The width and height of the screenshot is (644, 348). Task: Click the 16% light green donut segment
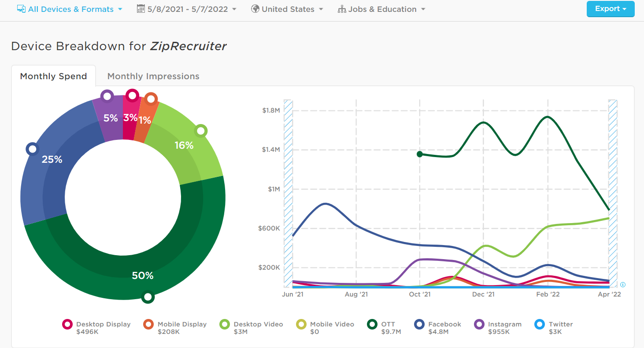(x=184, y=145)
